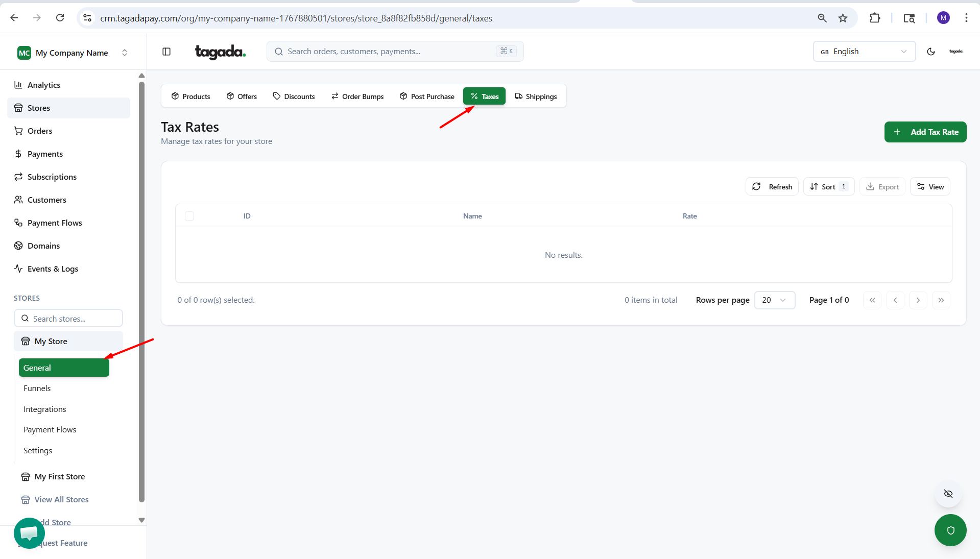This screenshot has width=980, height=559.
Task: Switch to the Shippings tab
Action: point(536,96)
